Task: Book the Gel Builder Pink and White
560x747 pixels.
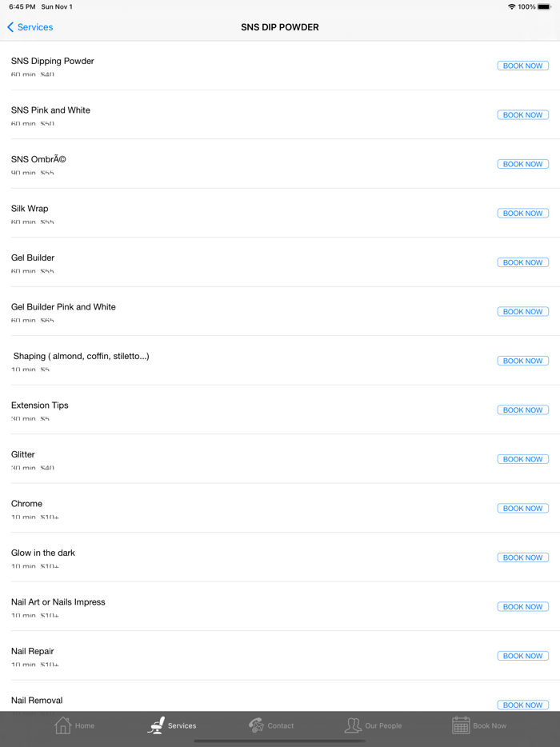Action: tap(522, 312)
